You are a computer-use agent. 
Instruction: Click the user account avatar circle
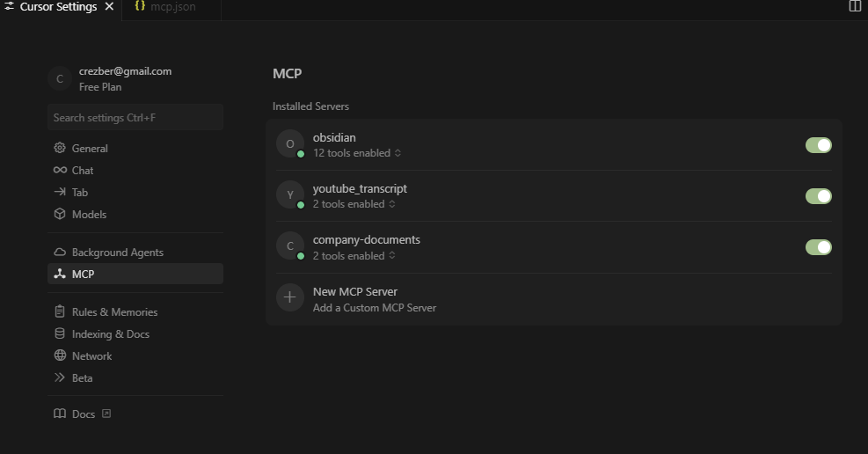point(60,78)
